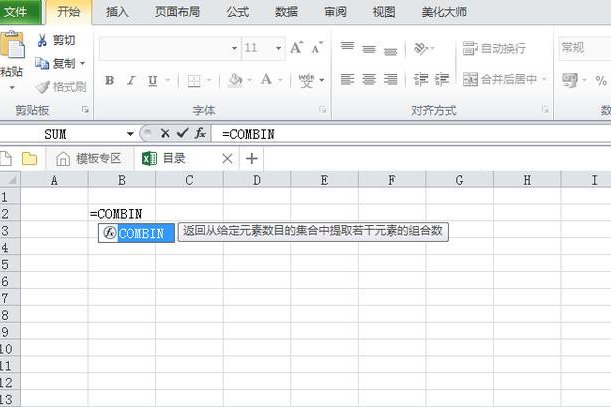Switch to 插入 Insert tab
Viewport: 611px width, 407px height.
click(x=117, y=12)
